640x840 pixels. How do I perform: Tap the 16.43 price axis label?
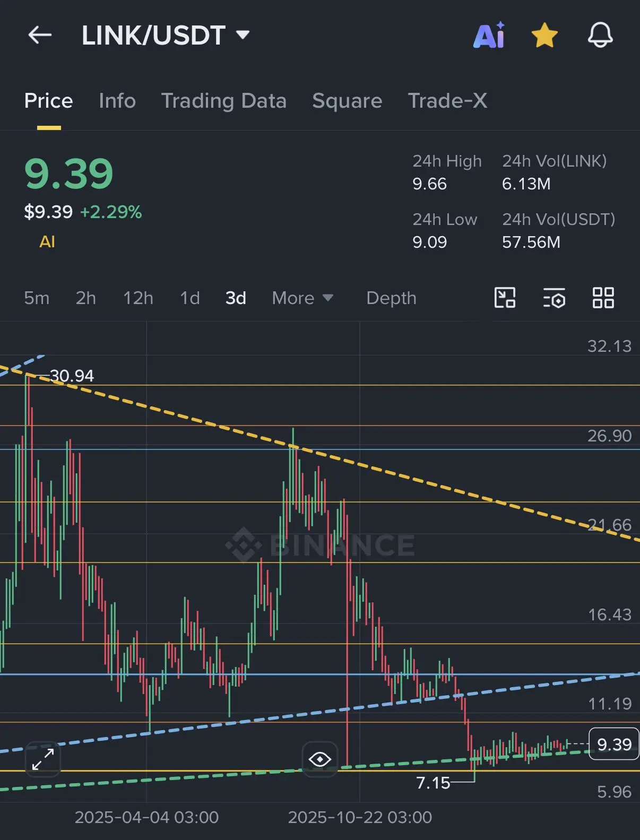coord(609,614)
